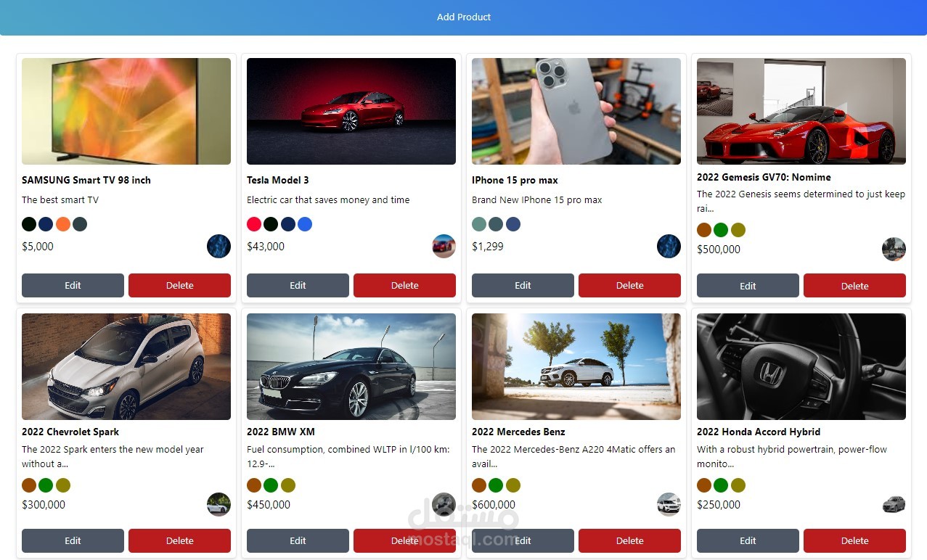Select the blue swatch on IPhone 15 pro max

click(513, 224)
